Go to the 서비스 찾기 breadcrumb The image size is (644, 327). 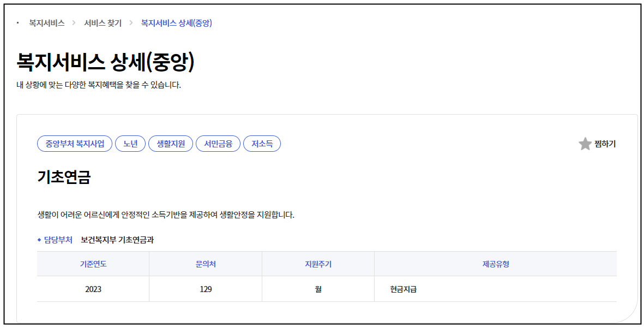click(x=103, y=23)
